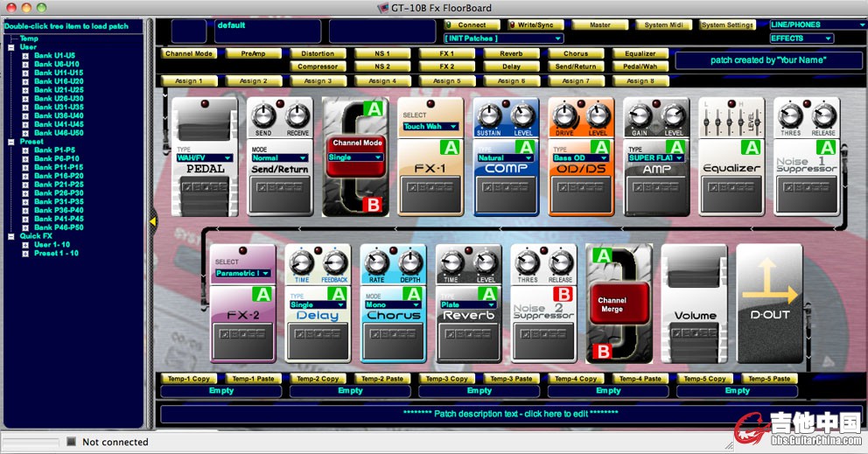The height and width of the screenshot is (454, 868).
Task: Click the Delay stompbox footswitch
Action: click(318, 342)
